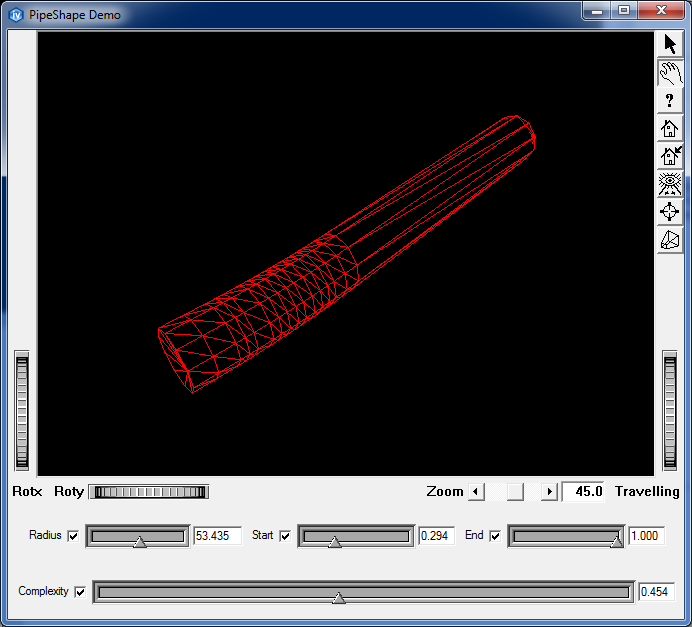Click the Set Home position icon
Screen dimensions: 692x627
(x=670, y=156)
